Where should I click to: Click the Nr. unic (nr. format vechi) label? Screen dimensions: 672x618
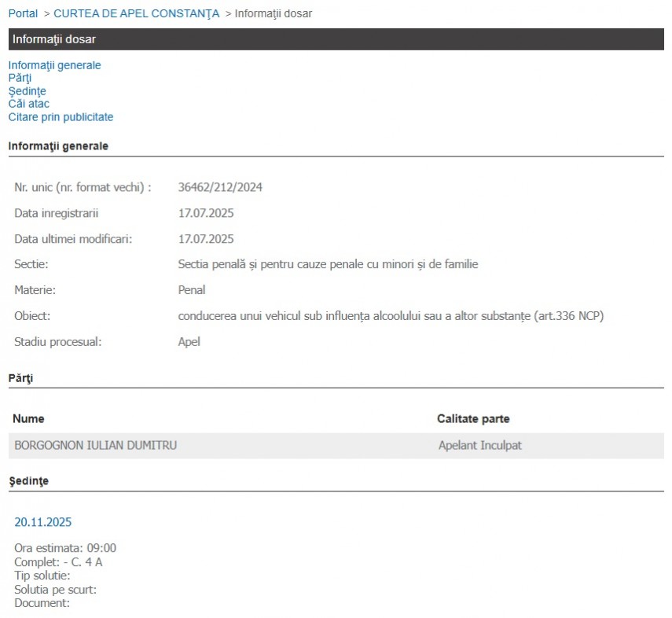pos(83,187)
